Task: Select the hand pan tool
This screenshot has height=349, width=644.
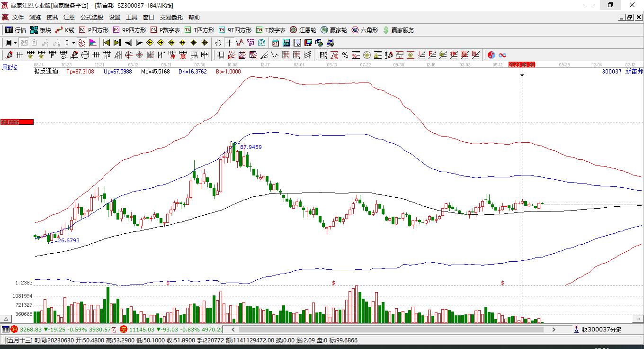Action: [218, 43]
